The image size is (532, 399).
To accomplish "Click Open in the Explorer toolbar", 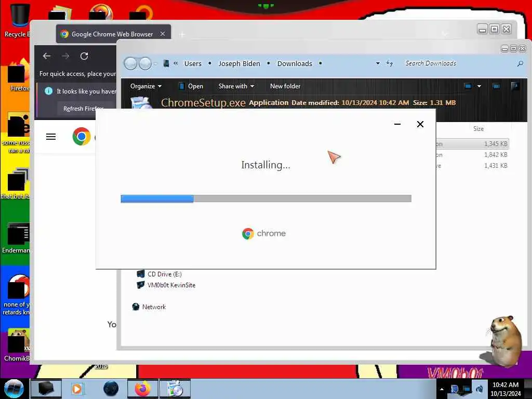I will click(x=191, y=86).
